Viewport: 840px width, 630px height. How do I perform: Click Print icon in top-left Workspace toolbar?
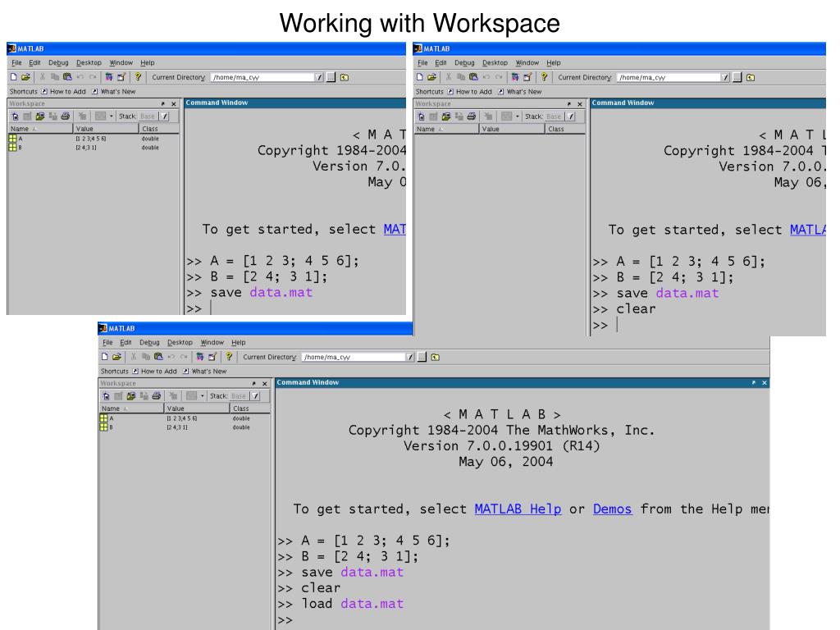pos(66,116)
